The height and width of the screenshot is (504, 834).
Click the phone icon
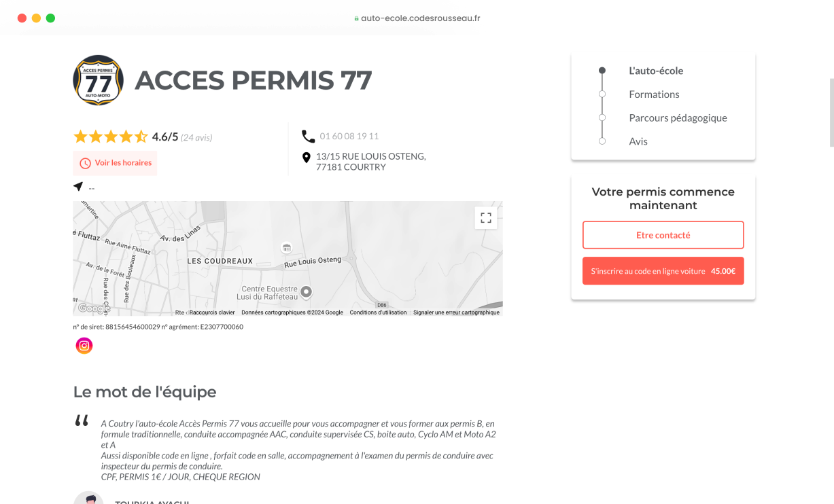pyautogui.click(x=308, y=137)
